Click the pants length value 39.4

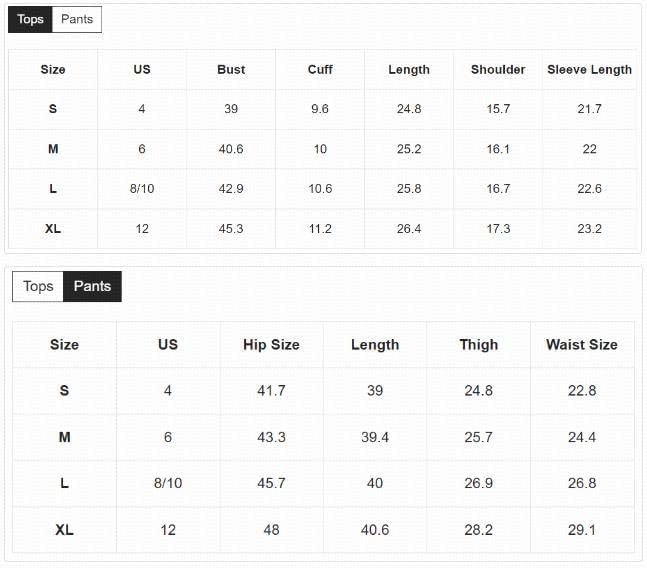375,437
